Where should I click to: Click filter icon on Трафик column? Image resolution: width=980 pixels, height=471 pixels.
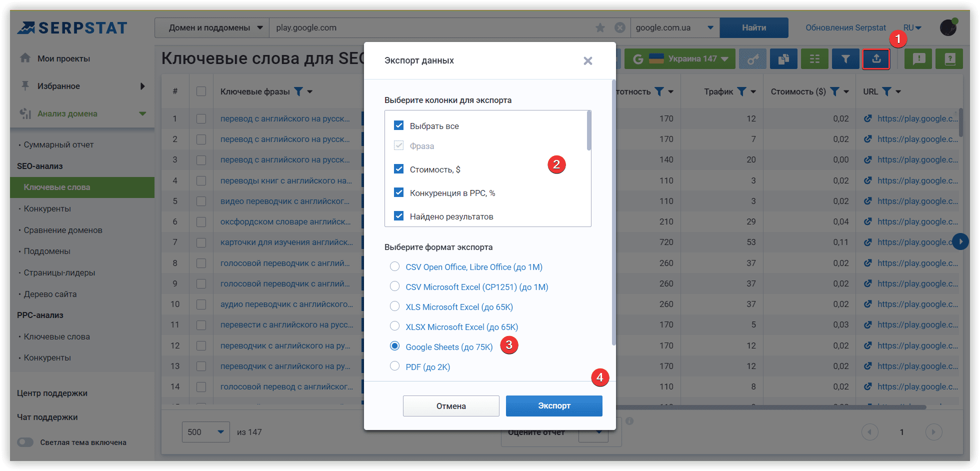pos(742,91)
